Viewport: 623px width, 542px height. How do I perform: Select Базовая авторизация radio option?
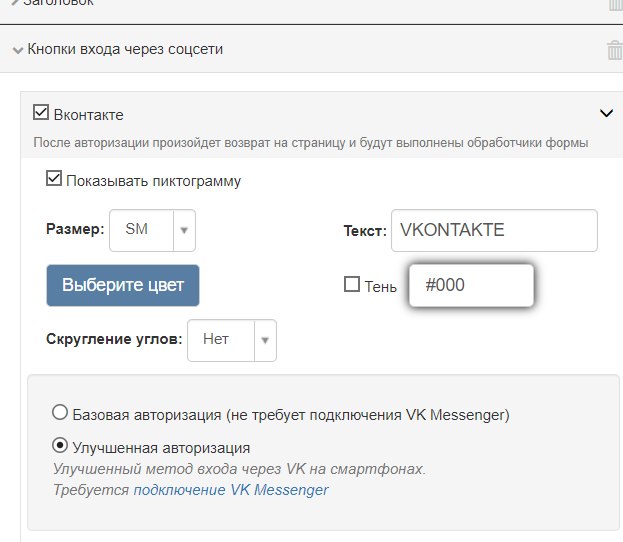point(60,412)
